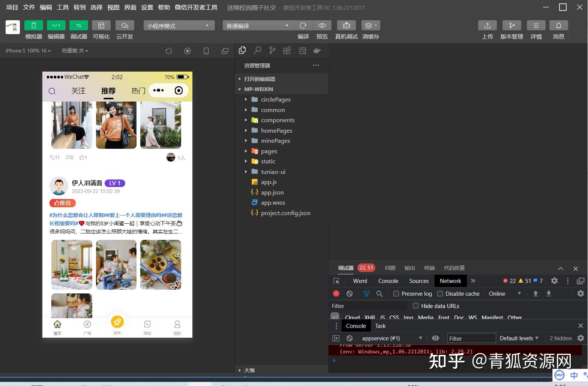Viewport: 588px width, 386px height.
Task: Open the 工具 menu
Action: (x=63, y=7)
